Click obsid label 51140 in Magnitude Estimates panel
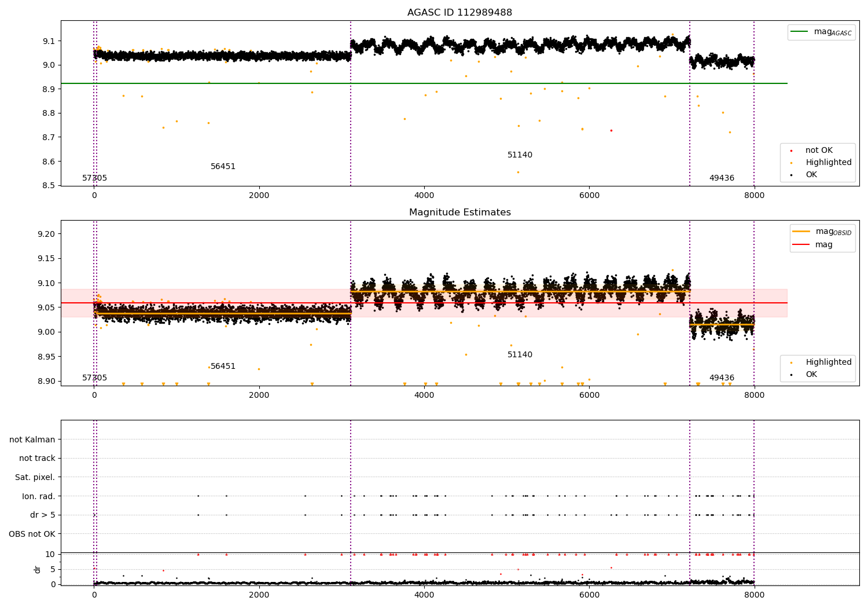Viewport: 868px width, 608px height. pos(520,355)
